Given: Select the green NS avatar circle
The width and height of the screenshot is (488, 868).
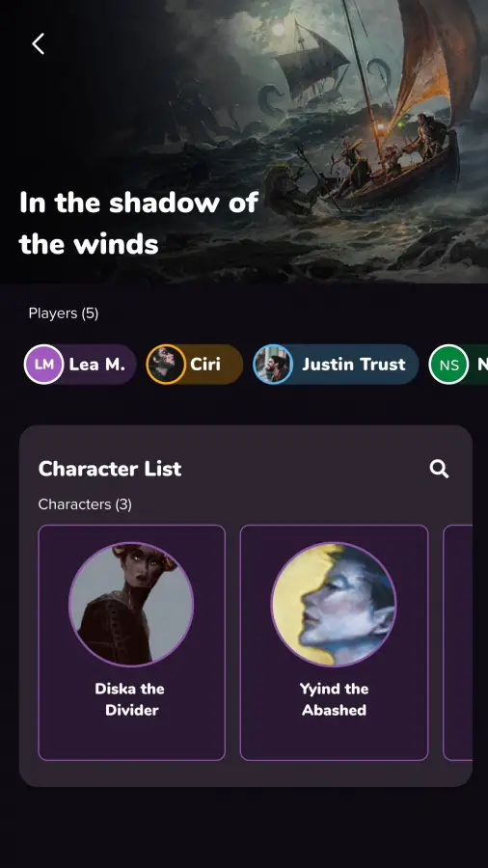Looking at the screenshot, I should point(448,365).
